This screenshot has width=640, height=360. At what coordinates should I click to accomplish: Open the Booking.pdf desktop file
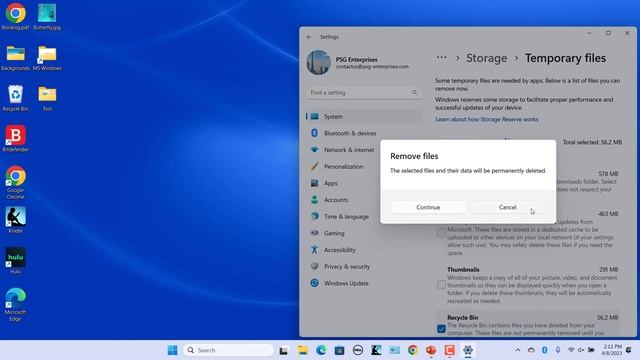point(16,17)
